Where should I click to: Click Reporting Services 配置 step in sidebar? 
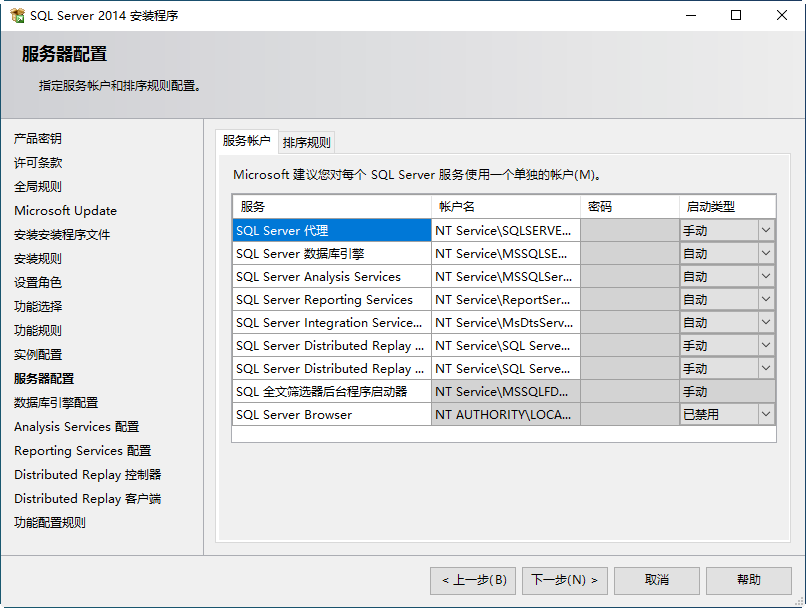click(82, 451)
